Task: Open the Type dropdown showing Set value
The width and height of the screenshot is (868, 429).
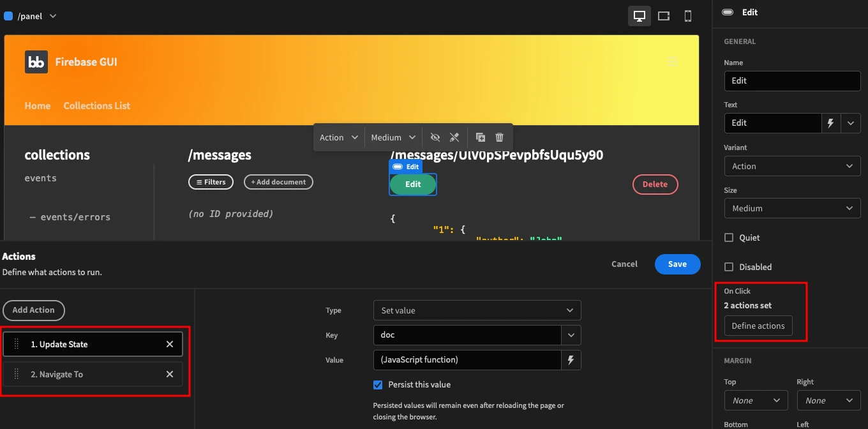Action: (477, 310)
